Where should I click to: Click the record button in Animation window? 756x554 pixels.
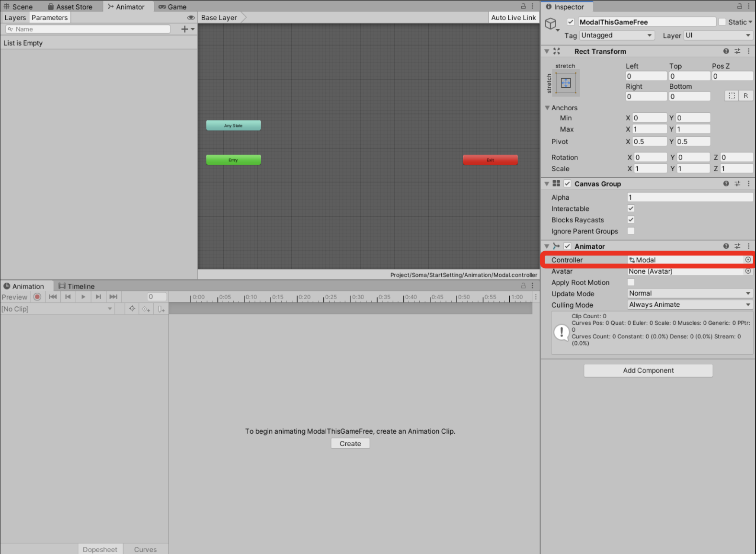click(x=37, y=297)
